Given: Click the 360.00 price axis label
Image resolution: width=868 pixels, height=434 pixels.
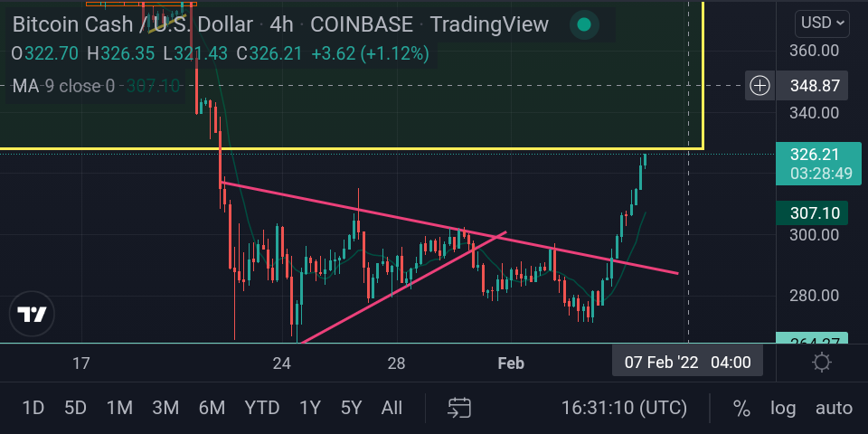Looking at the screenshot, I should (x=814, y=51).
